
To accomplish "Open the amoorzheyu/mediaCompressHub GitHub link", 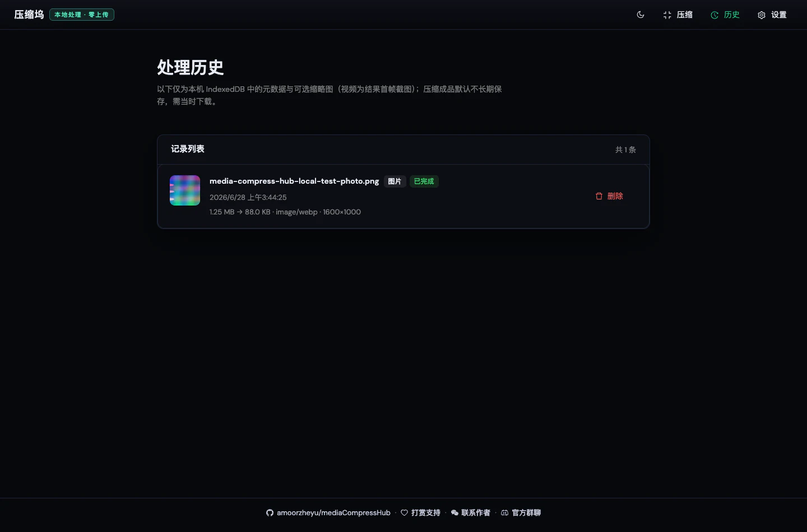I will pos(328,512).
